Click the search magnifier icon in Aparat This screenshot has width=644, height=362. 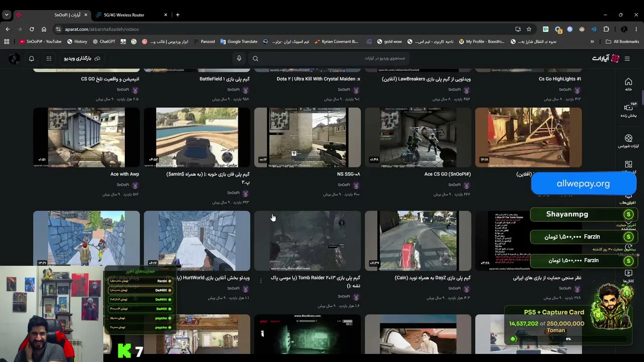(x=256, y=58)
